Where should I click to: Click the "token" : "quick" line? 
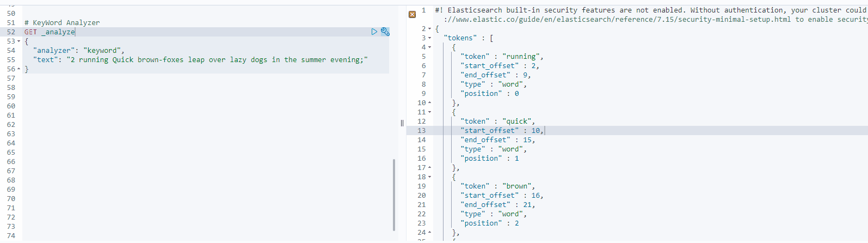point(497,121)
